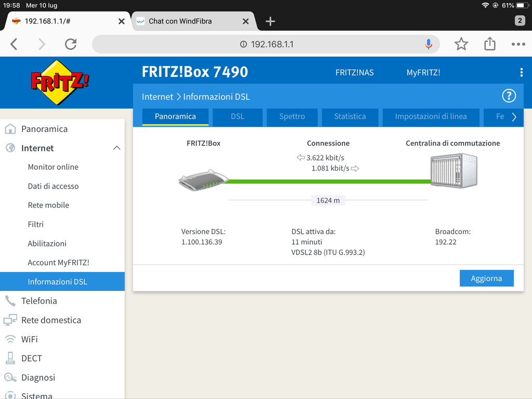532x399 pixels.
Task: Open Account MyFRITZ! menu entry
Action: [58, 262]
